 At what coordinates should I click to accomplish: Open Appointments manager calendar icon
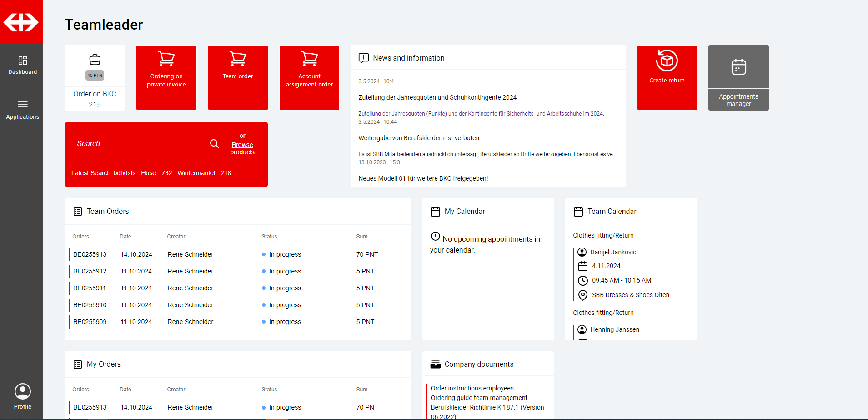point(738,67)
